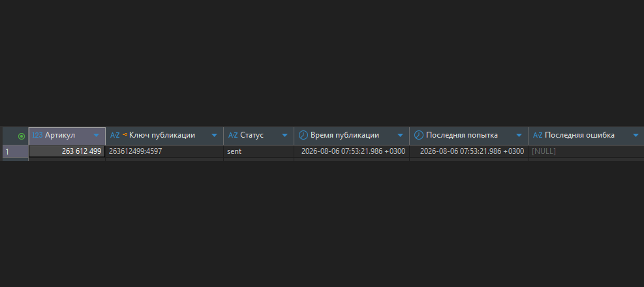This screenshot has width=644, height=287.
Task: Select row number 1 header
Action: point(16,151)
